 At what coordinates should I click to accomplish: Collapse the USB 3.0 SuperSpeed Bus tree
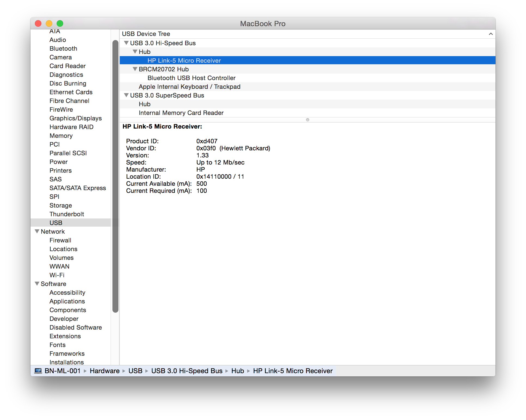point(126,95)
